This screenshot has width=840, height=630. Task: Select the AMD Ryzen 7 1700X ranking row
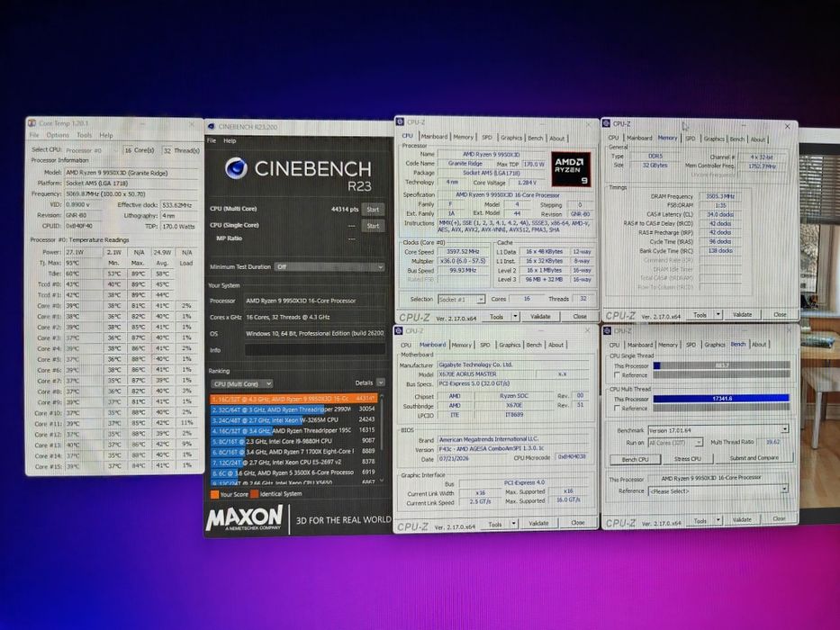[x=294, y=452]
